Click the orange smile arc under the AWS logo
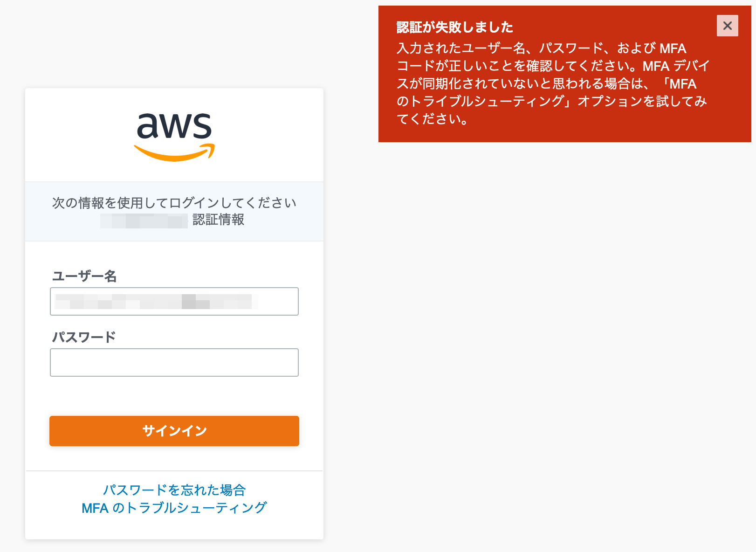The height and width of the screenshot is (552, 756). tap(174, 152)
